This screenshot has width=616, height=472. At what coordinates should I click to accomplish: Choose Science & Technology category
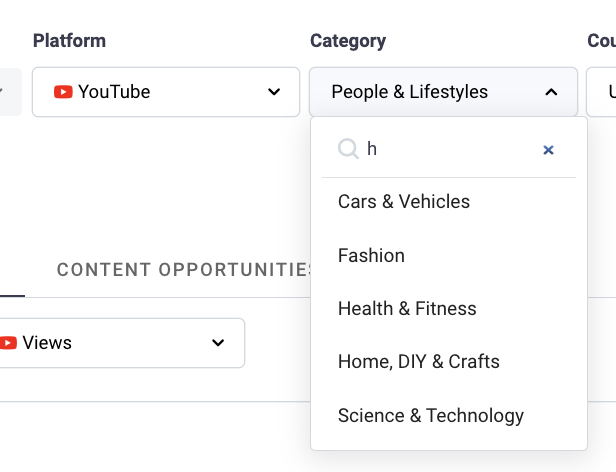click(431, 416)
